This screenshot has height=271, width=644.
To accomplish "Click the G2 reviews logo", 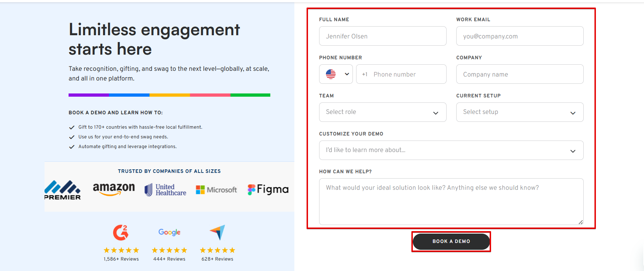I will click(x=121, y=233).
